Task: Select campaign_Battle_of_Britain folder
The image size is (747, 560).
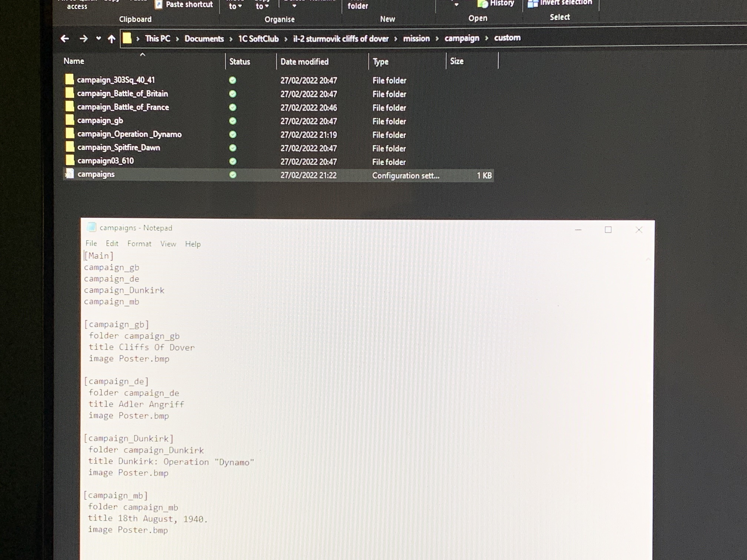Action: coord(122,94)
